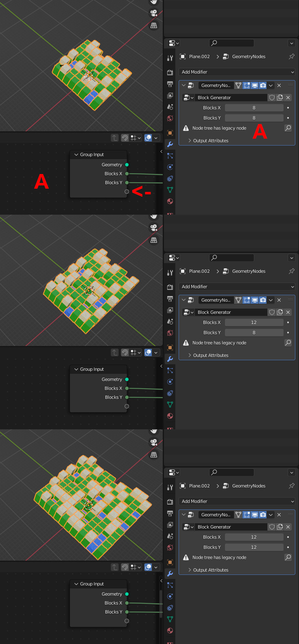
Task: Remove GeometryNodes modifier with X in top screenshot
Action: (279, 85)
